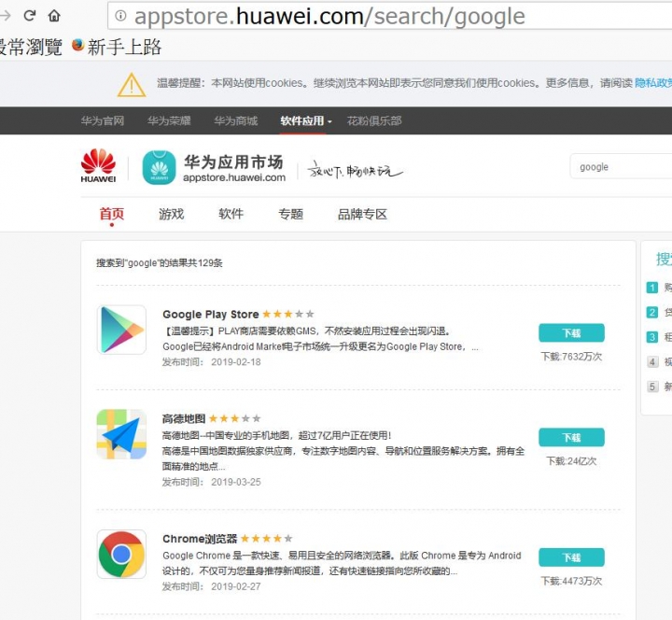Click the browser home icon
Viewport: 672px width, 620px height.
(x=54, y=16)
